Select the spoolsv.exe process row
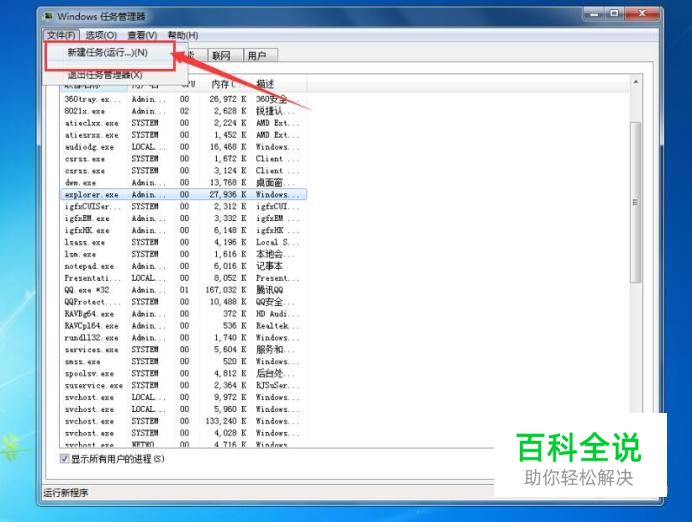The width and height of the screenshot is (692, 522). (x=183, y=373)
